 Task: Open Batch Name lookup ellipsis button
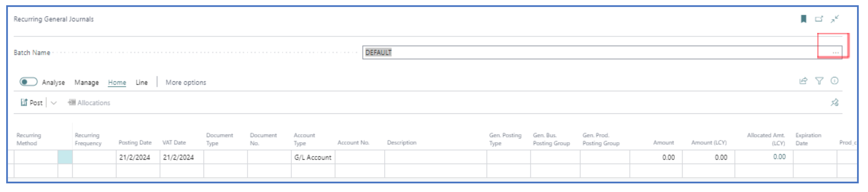pyautogui.click(x=835, y=53)
